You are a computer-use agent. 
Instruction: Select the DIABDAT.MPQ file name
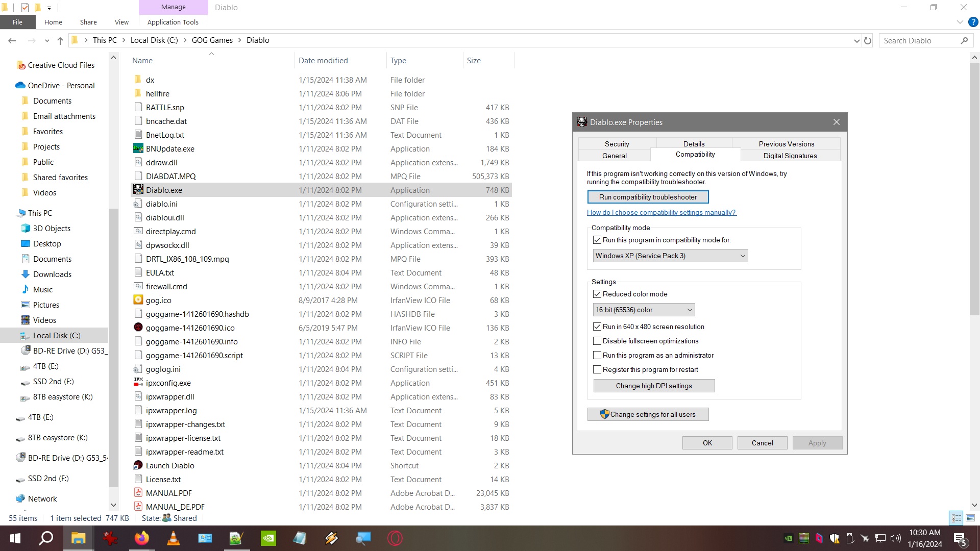171,176
